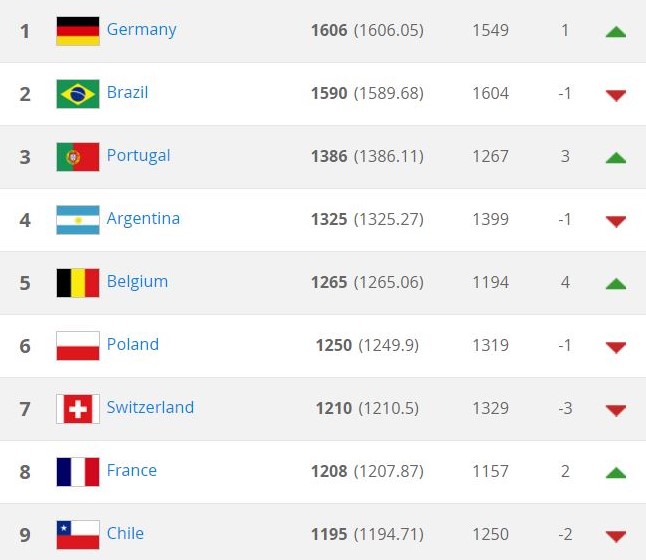Click the Germany flag icon
The image size is (646, 560).
(x=78, y=31)
